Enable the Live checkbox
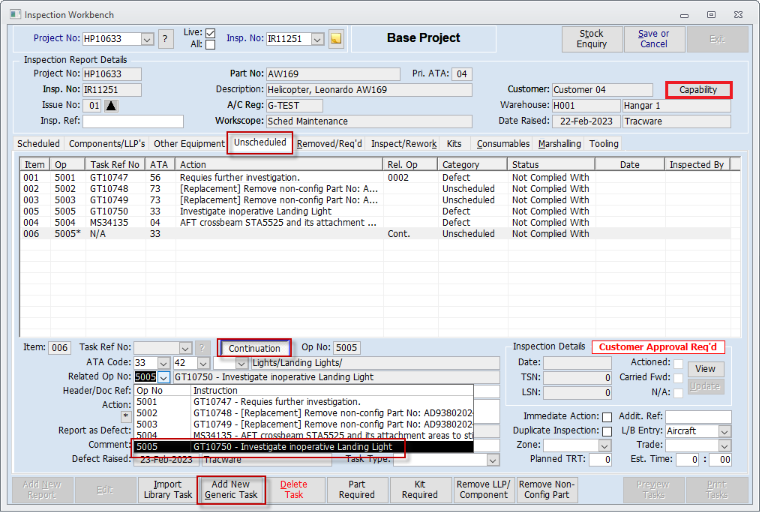Image resolution: width=760 pixels, height=512 pixels. [210, 33]
